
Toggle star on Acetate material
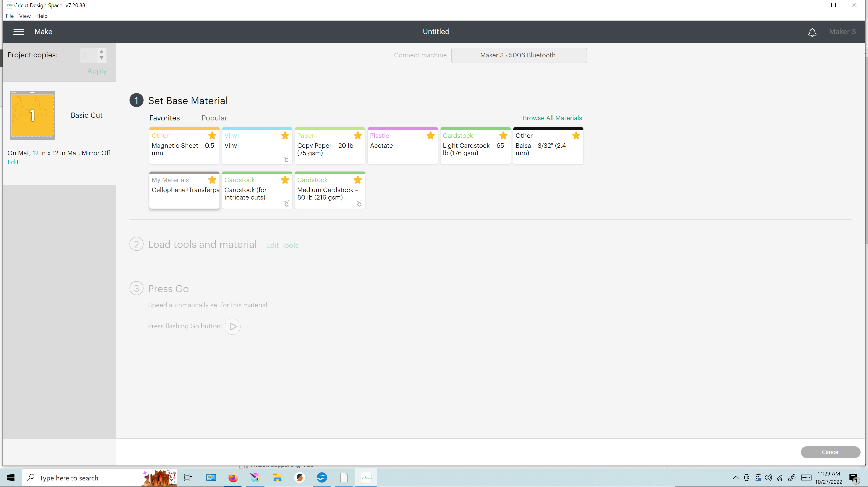coord(430,136)
